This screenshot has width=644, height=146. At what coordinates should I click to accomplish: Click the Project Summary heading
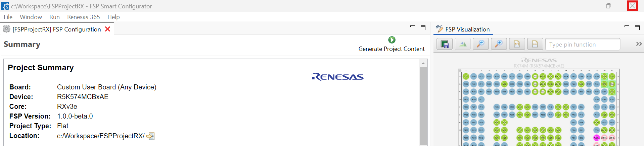coord(41,68)
